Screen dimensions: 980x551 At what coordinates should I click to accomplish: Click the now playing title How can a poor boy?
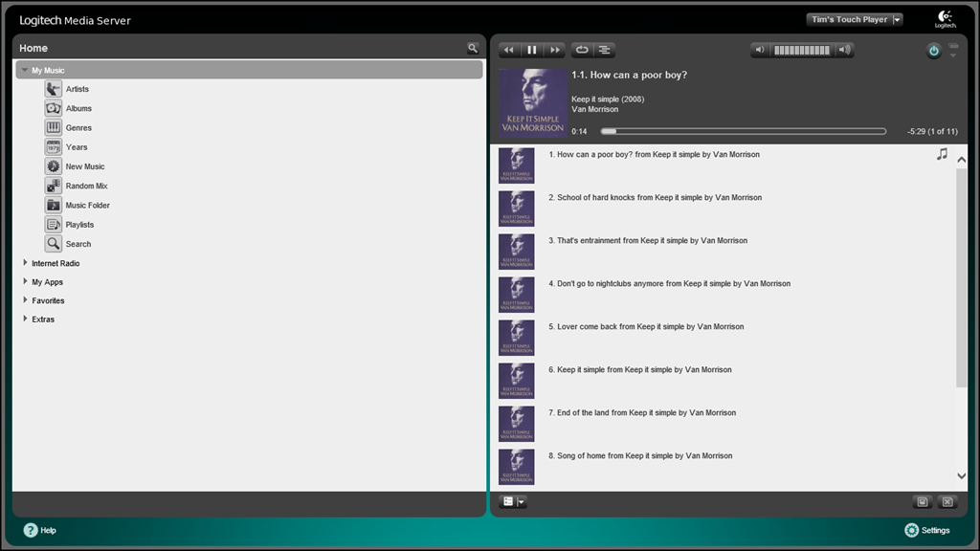click(629, 75)
